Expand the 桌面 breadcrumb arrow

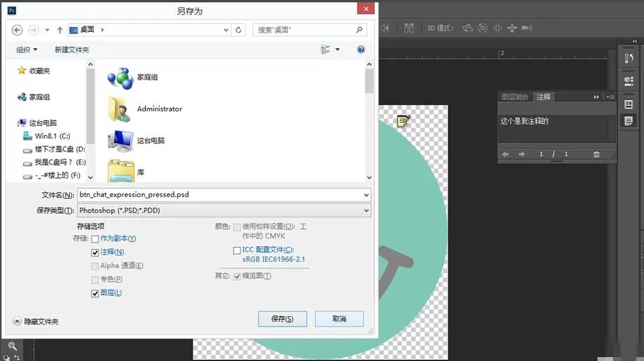point(102,30)
